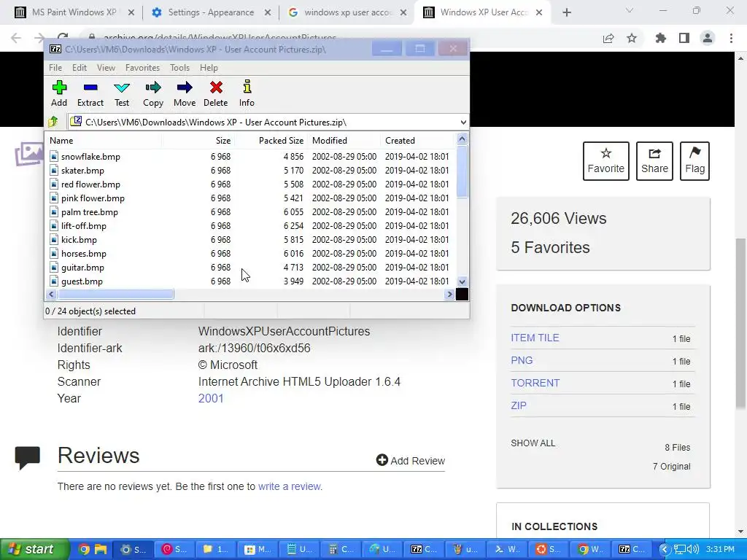The image size is (747, 560).
Task: Expand hidden tray icons arrow
Action: click(x=665, y=549)
